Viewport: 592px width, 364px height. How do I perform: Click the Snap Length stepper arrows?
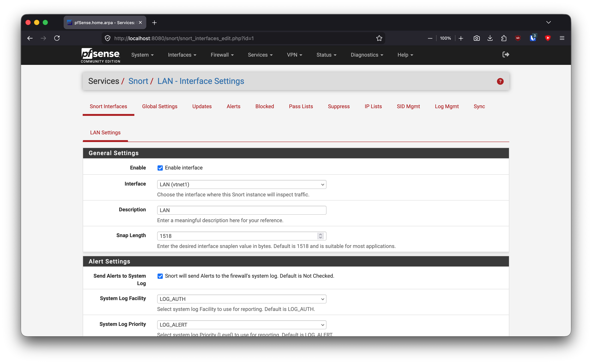(320, 236)
